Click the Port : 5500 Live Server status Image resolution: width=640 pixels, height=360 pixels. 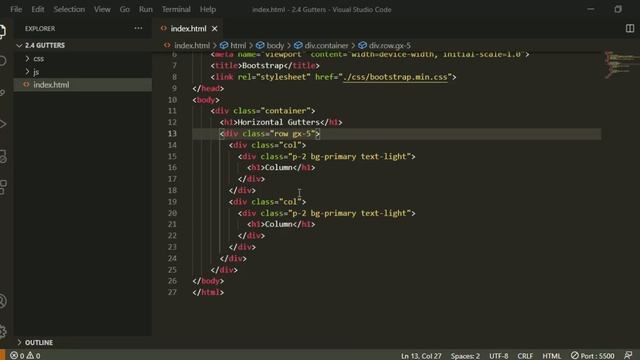[592, 356]
